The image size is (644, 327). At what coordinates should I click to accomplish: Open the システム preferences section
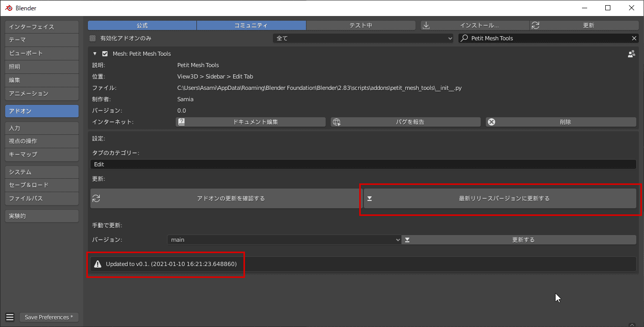click(x=42, y=172)
